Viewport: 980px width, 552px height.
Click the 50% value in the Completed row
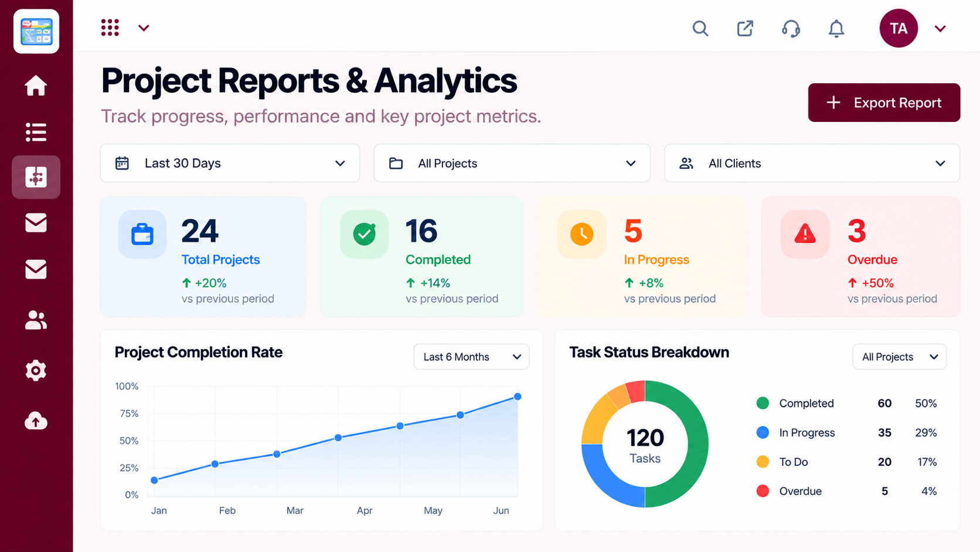(926, 403)
